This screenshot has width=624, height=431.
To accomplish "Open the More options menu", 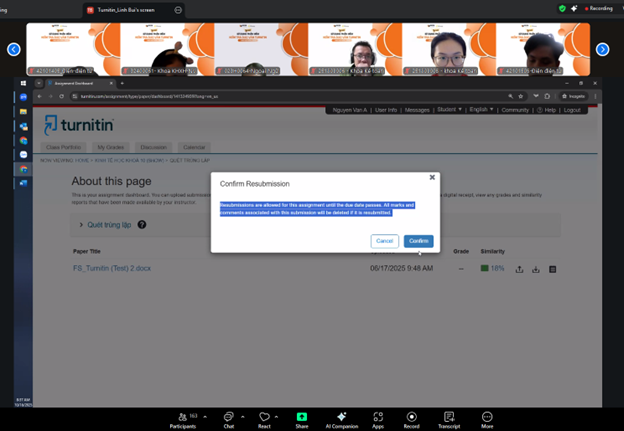I will click(487, 415).
